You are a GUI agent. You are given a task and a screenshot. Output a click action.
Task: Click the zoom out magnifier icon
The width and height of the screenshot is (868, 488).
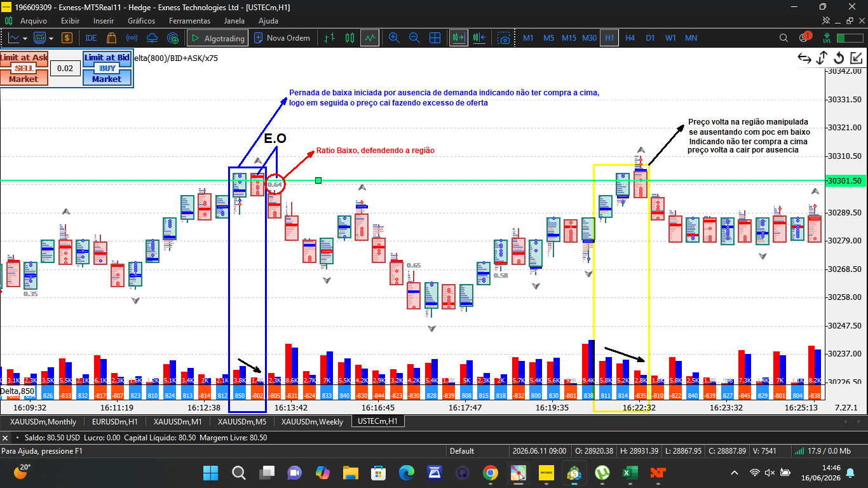click(x=414, y=38)
